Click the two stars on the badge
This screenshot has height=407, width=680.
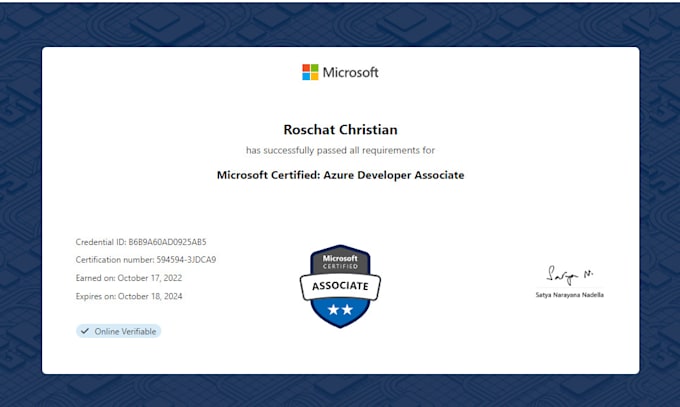click(x=340, y=309)
